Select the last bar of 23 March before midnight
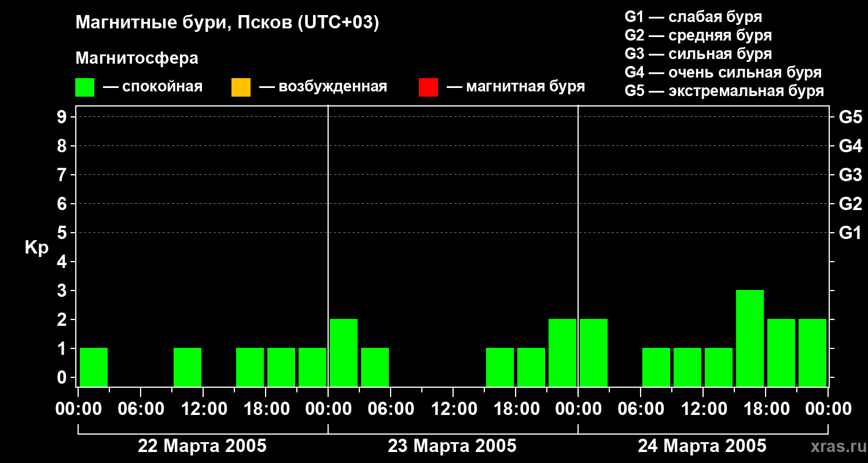This screenshot has height=463, width=868. pyautogui.click(x=562, y=352)
